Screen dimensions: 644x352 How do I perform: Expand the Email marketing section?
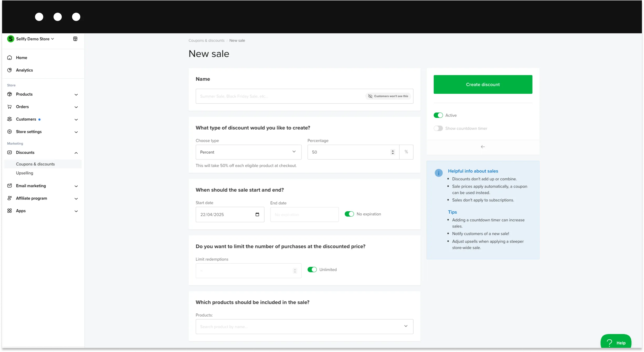(76, 186)
